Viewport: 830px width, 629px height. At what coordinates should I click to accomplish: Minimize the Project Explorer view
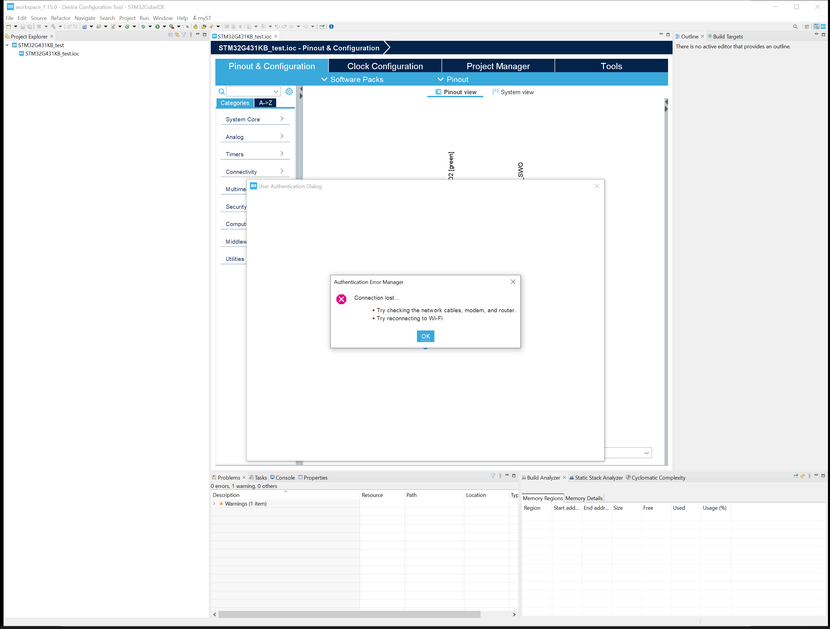coord(197,34)
